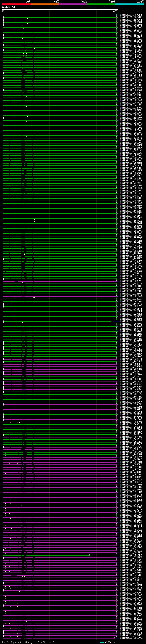The width and height of the screenshot is (146, 644).
Task: Select the UniRef100_C1H8L4 label
Action: pyautogui.click(x=131, y=311)
